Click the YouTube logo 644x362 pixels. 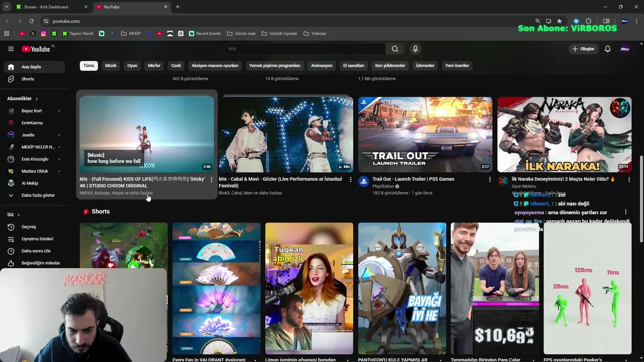(x=36, y=49)
